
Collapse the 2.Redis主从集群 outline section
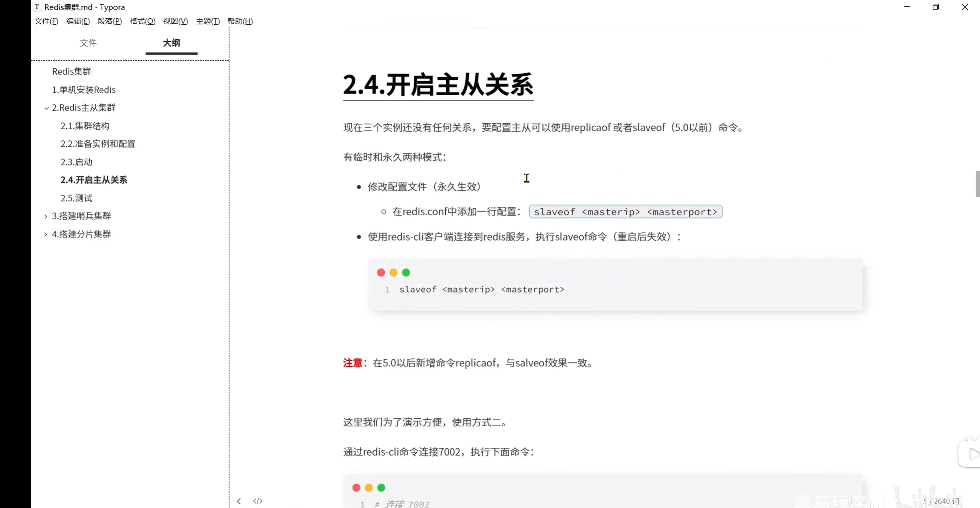(x=46, y=108)
